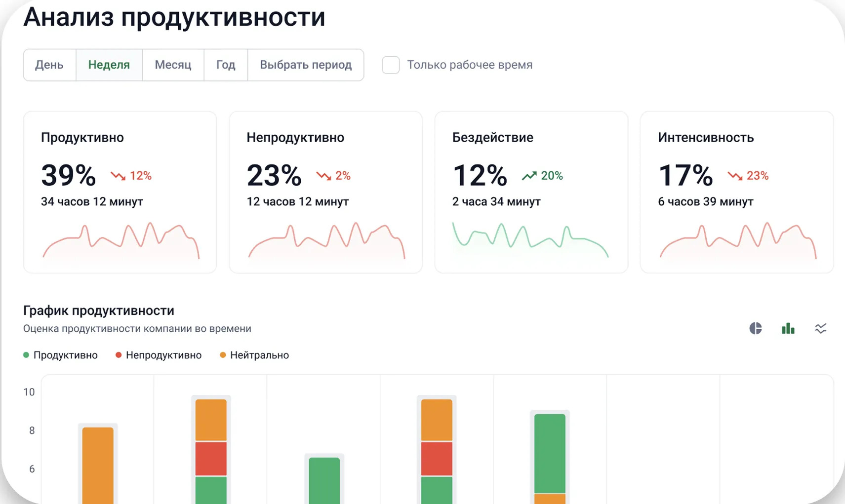Click the red segment of the fourth bar
Screen dimensions: 845x504
coord(437,459)
